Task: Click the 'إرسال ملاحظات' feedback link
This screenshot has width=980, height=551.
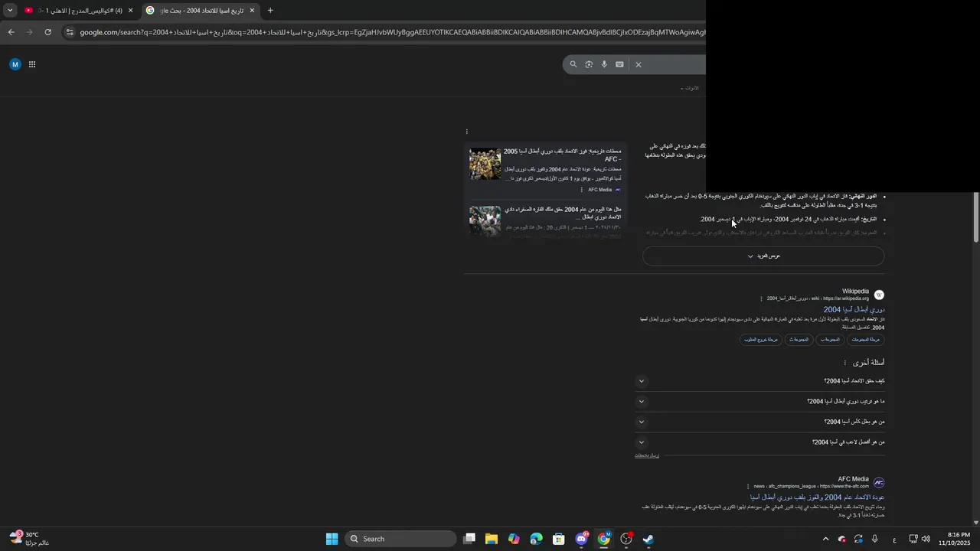Action: 646,455
